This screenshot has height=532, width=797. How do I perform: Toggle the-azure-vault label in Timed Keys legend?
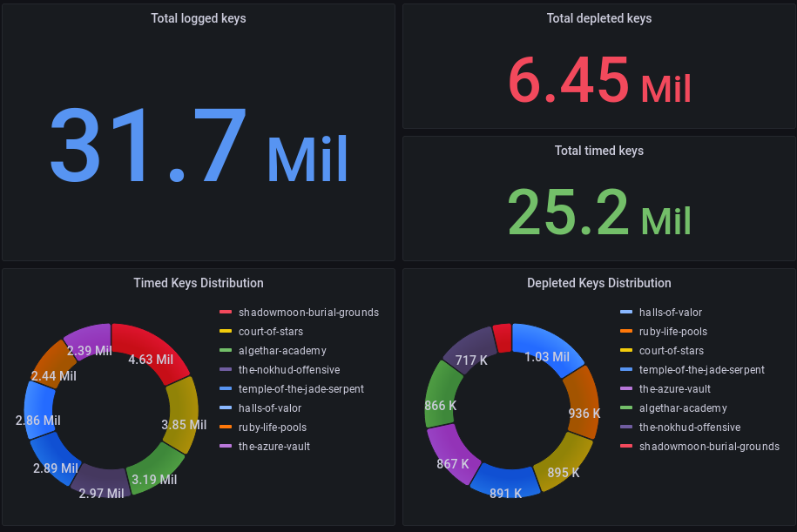coord(274,447)
